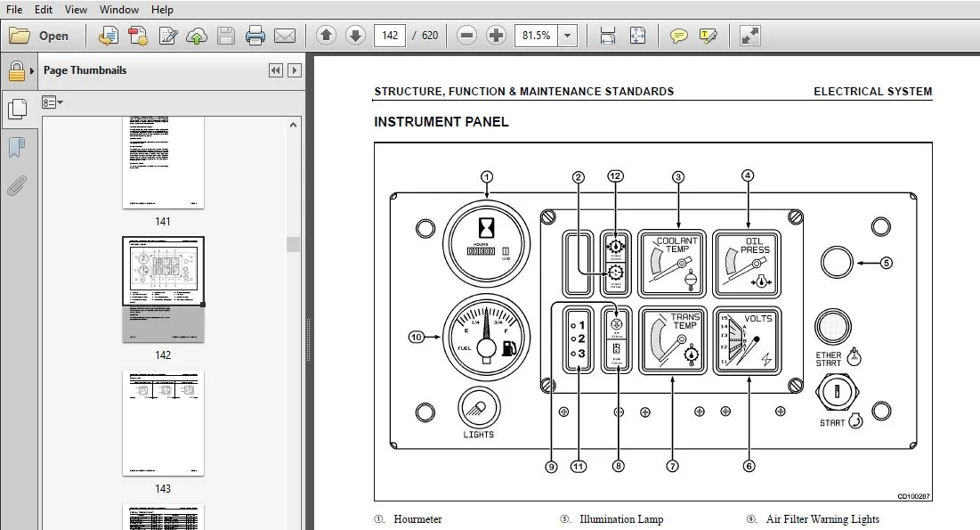980x530 pixels.
Task: Select the Bookmarks sidebar icon
Action: point(17,148)
